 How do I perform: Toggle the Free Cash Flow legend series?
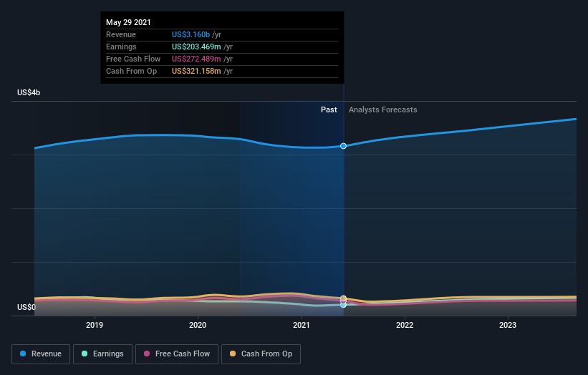click(x=177, y=354)
